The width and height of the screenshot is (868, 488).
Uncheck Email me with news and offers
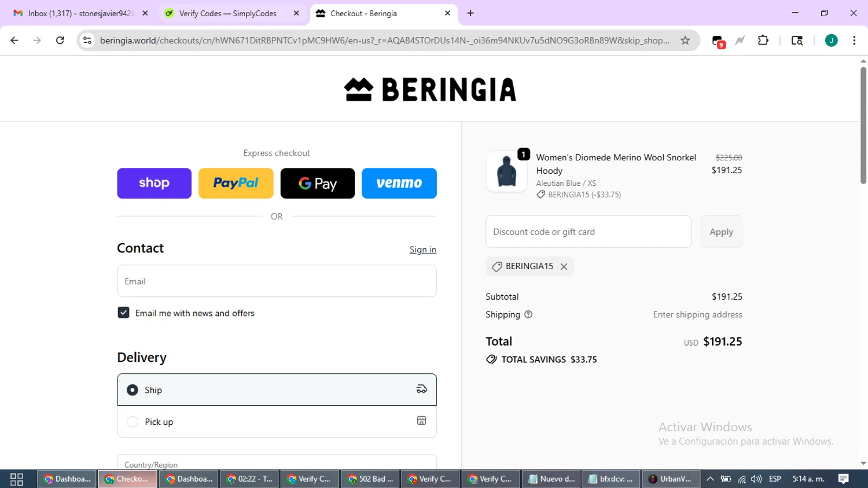123,313
